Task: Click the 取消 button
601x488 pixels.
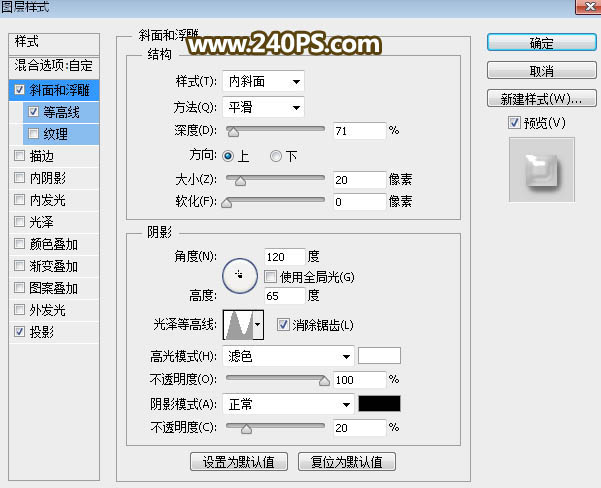Action: [542, 71]
